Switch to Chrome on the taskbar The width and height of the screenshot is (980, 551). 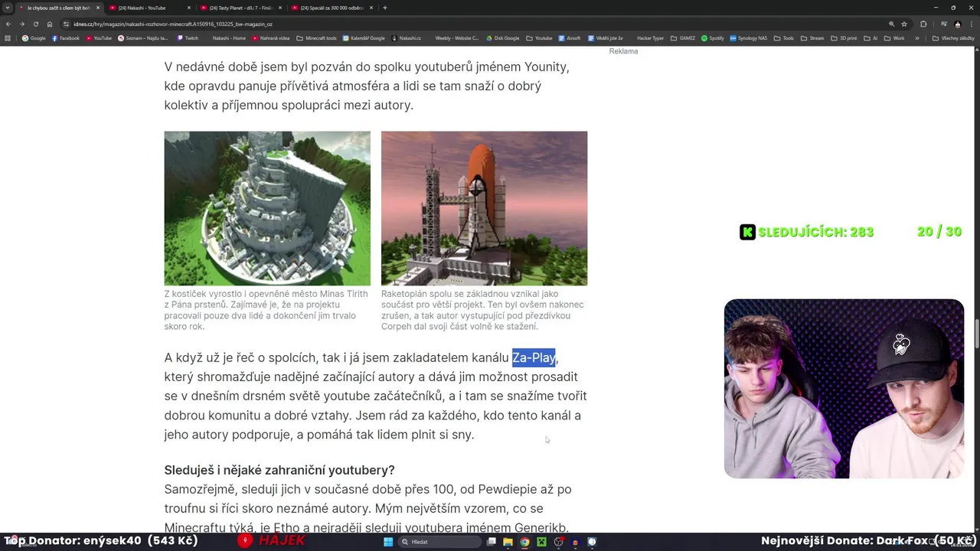[x=524, y=542]
